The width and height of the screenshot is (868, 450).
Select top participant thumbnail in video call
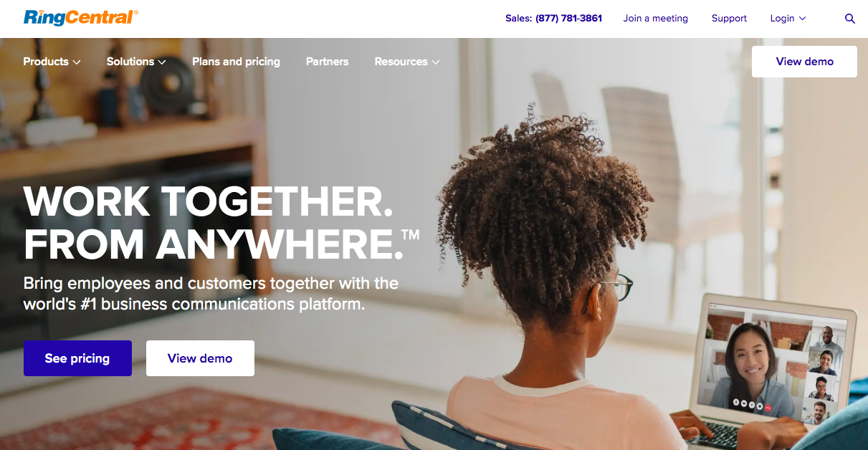(827, 337)
